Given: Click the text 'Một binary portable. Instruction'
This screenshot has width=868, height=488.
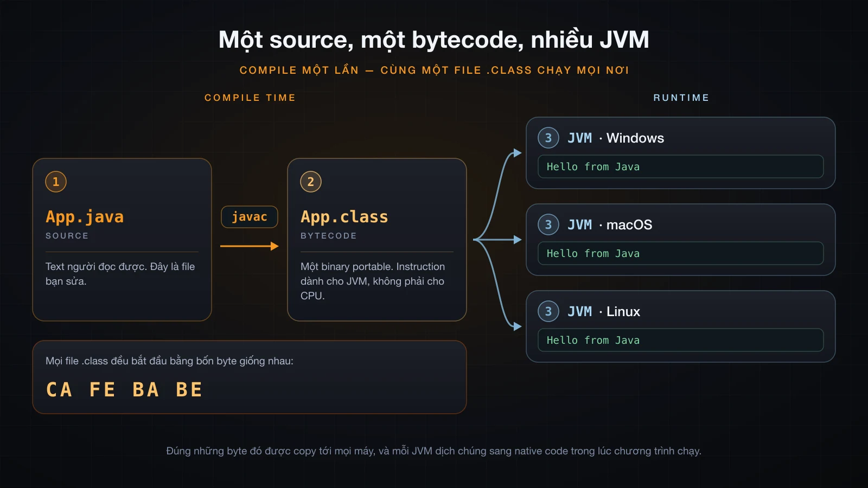Looking at the screenshot, I should tap(373, 267).
